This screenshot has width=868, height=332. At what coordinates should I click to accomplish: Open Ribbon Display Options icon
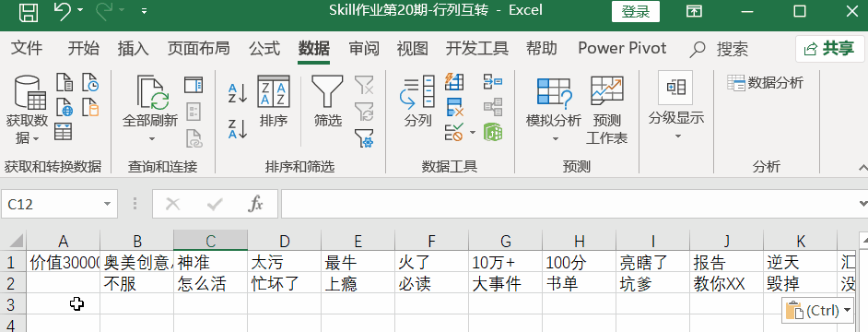click(694, 11)
